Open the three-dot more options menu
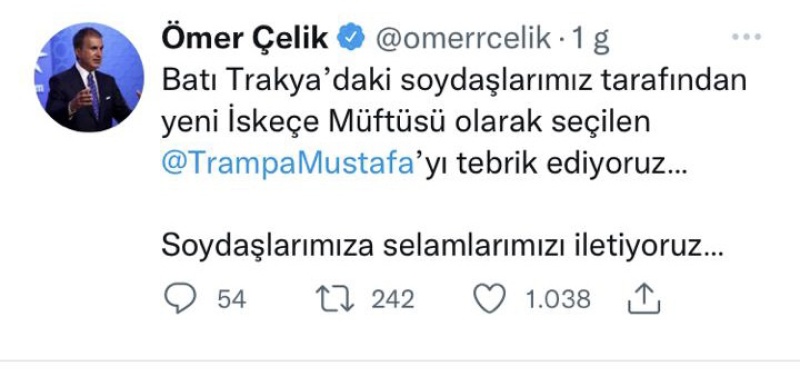Image resolution: width=800 pixels, height=376 pixels. 746,37
